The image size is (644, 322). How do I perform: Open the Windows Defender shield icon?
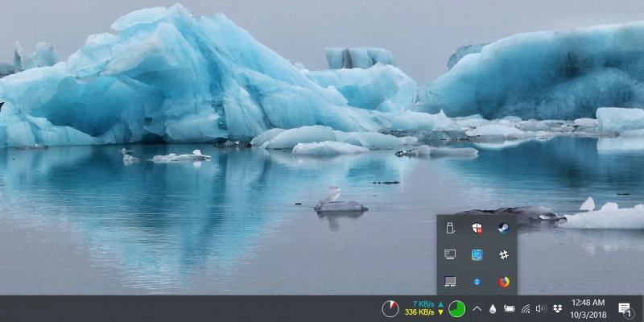(477, 228)
